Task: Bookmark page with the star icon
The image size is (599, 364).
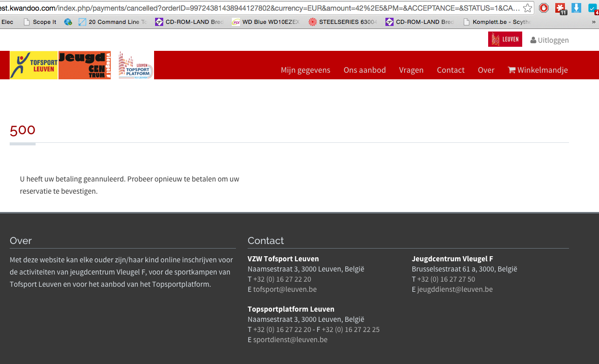Action: (528, 8)
